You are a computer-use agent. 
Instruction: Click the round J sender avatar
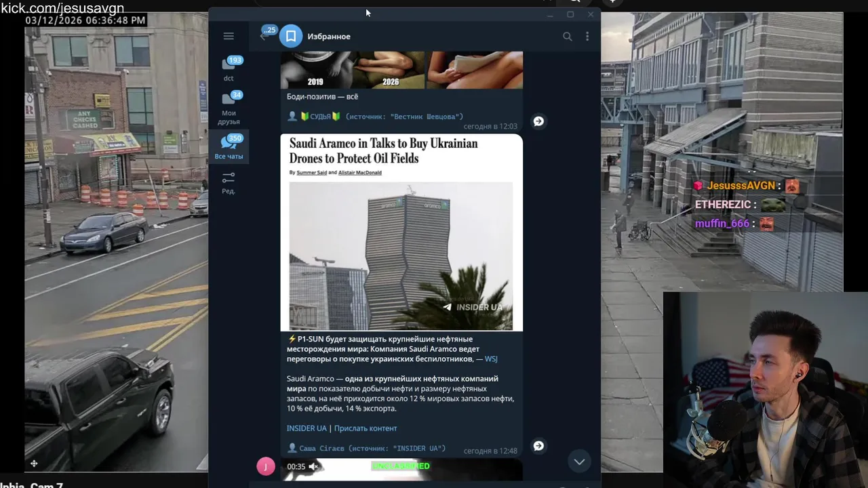coord(266,466)
